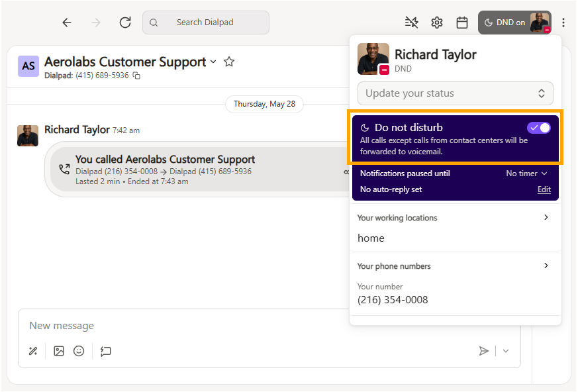Click the AI magic wand compose icon
578x392 pixels.
pos(33,351)
